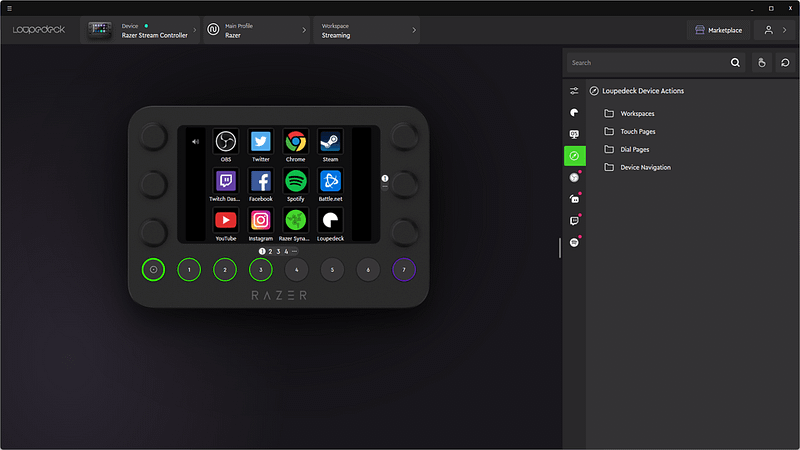The width and height of the screenshot is (800, 450).
Task: Select the bottom right dial
Action: [x=405, y=232]
